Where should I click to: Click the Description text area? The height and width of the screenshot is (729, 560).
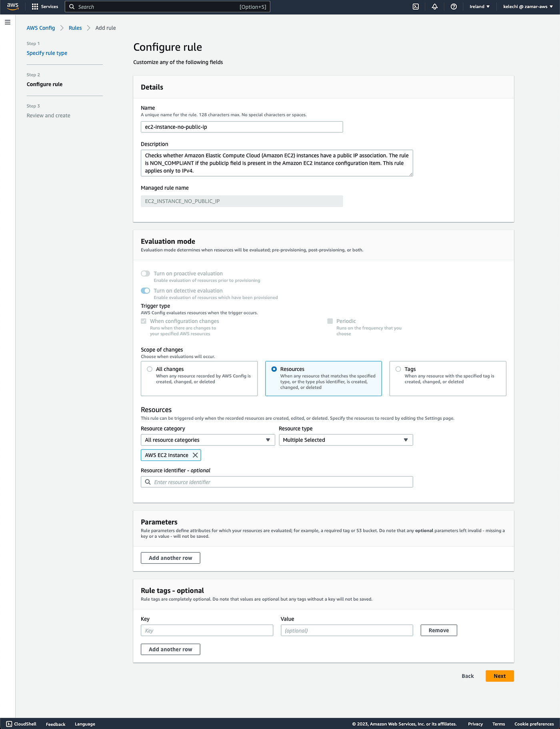coord(277,163)
